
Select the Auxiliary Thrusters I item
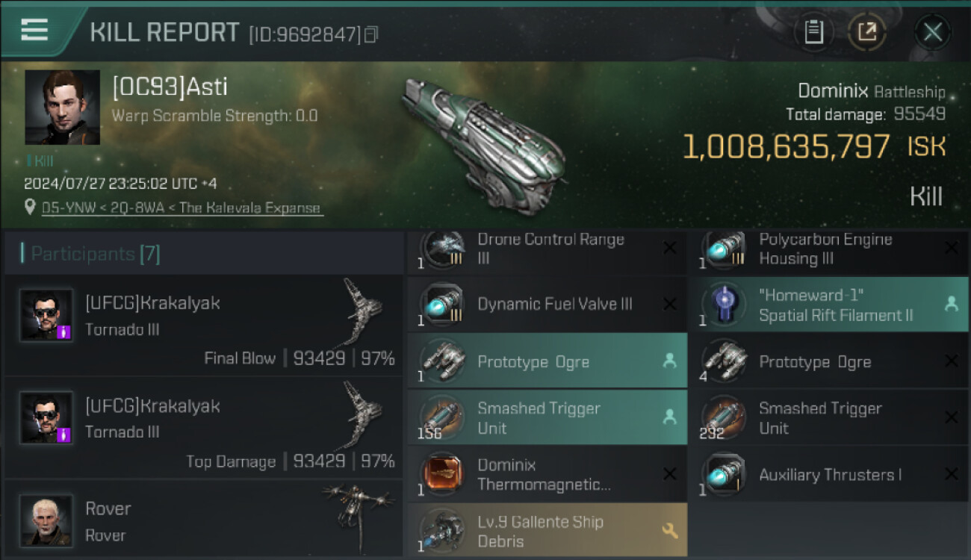point(827,475)
